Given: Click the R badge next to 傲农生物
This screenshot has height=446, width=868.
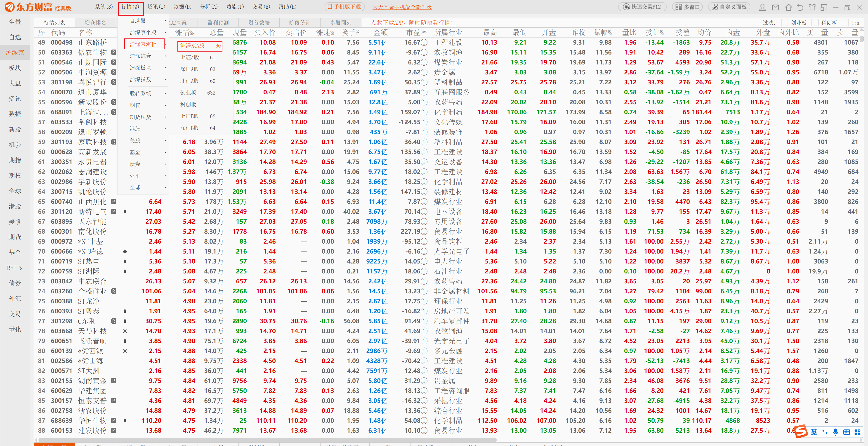Looking at the screenshot, I should (x=114, y=52).
